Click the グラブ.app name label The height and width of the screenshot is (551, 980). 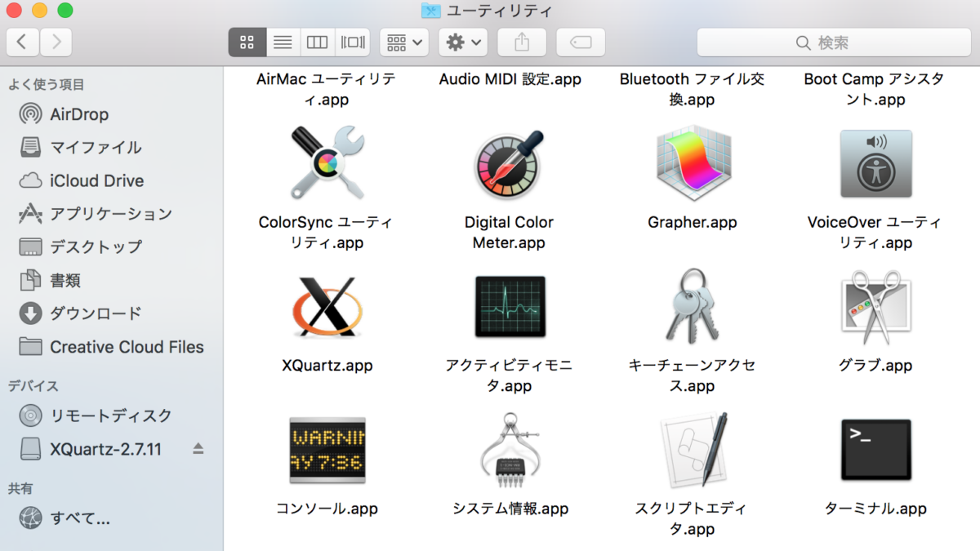point(875,366)
